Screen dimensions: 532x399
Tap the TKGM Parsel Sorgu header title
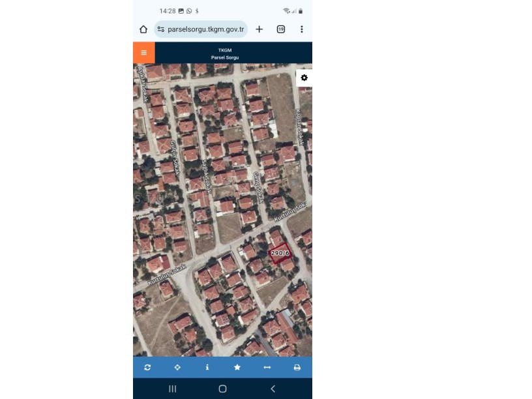click(225, 53)
